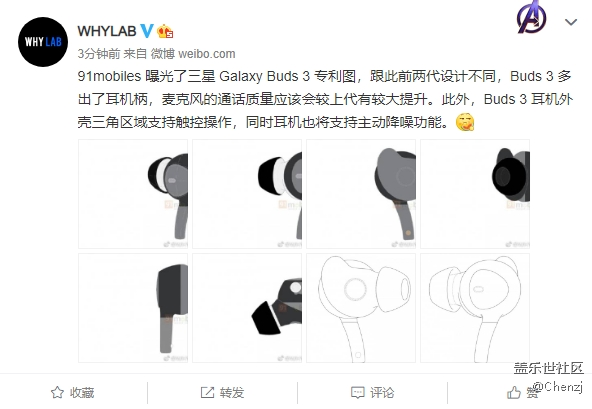The image size is (592, 409).
Task: Open the last line-drawing patent sketch
Action: [475, 308]
